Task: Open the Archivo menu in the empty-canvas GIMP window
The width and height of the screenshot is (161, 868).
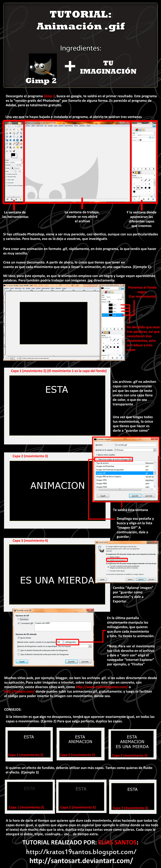Action: pyautogui.click(x=28, y=126)
